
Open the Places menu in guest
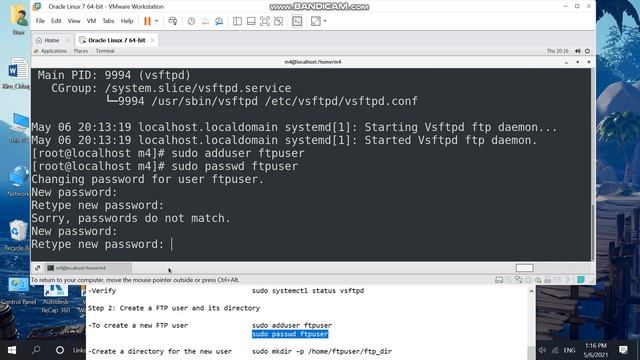(81, 51)
